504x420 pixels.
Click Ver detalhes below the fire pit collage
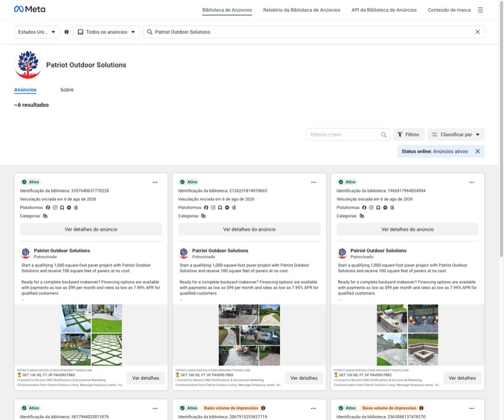tap(462, 378)
